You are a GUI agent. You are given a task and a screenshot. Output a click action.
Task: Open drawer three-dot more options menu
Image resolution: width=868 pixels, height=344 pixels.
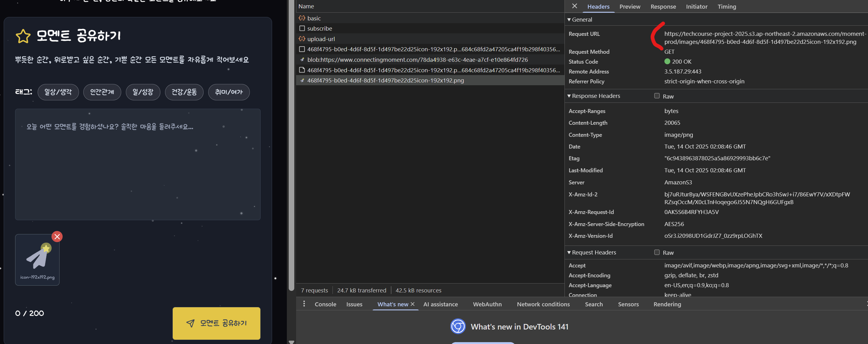304,304
